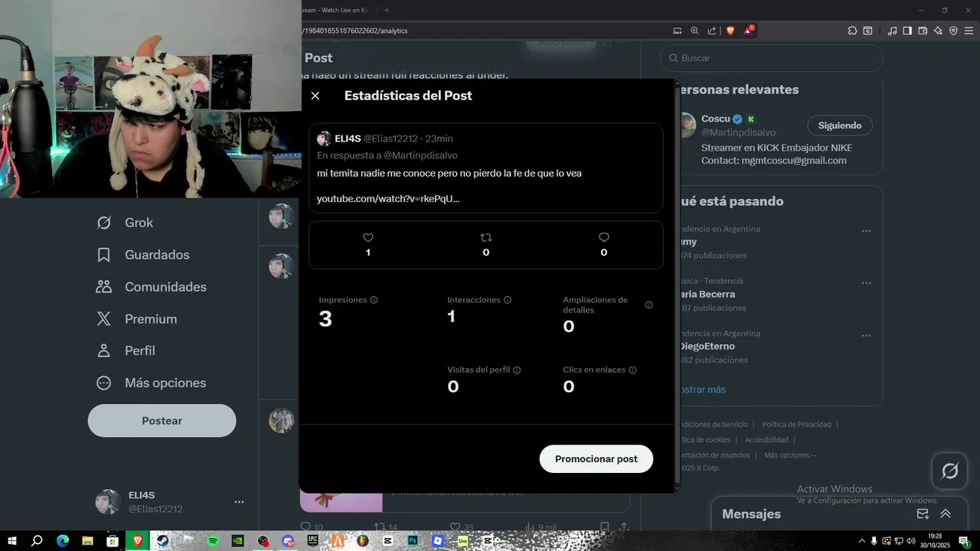The height and width of the screenshot is (551, 980).
Task: Open Photoshop from the taskbar
Action: (413, 541)
